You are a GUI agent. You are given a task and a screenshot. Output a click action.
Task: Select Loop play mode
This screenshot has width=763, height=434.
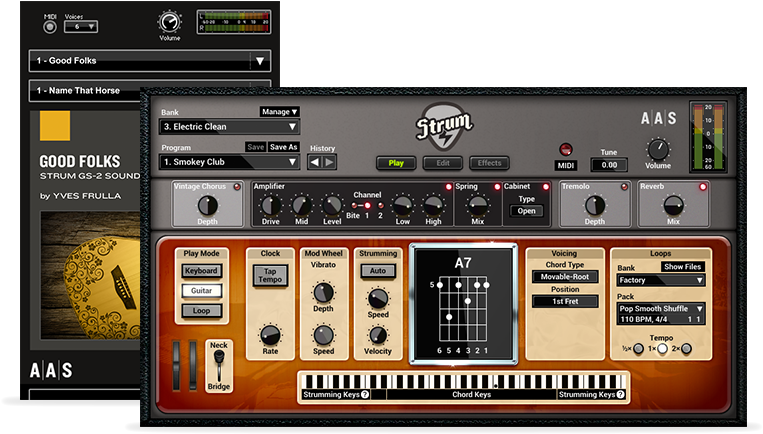tap(201, 311)
